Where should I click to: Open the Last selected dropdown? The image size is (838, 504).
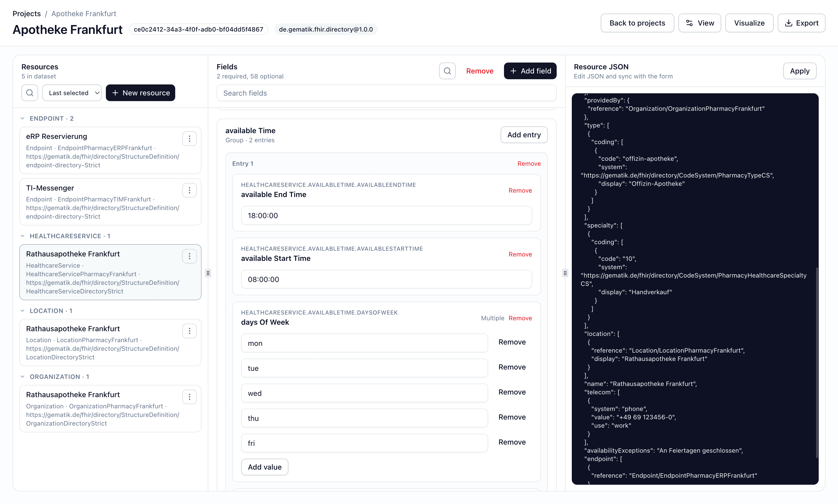pos(72,92)
